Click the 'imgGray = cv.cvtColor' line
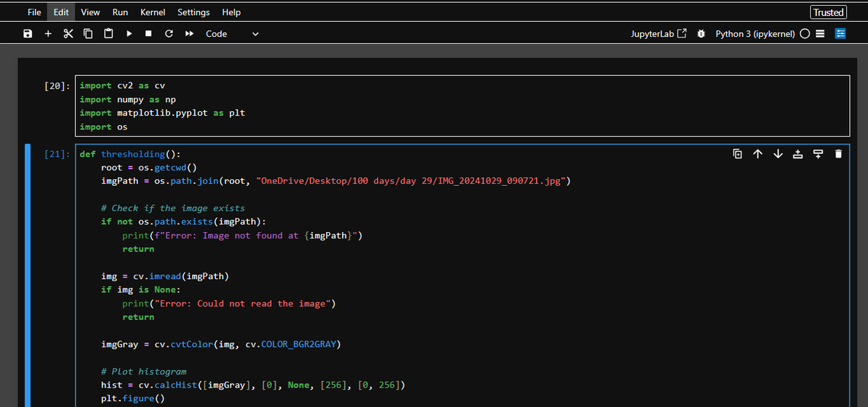 tap(221, 345)
